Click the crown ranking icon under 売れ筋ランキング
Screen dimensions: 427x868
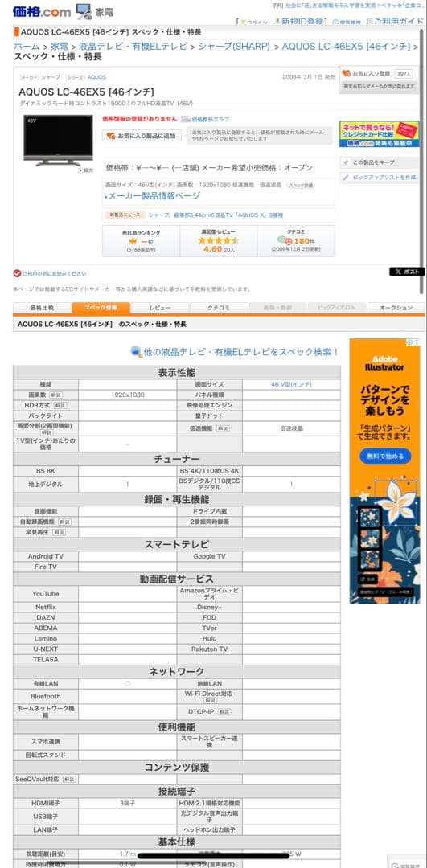tap(133, 242)
